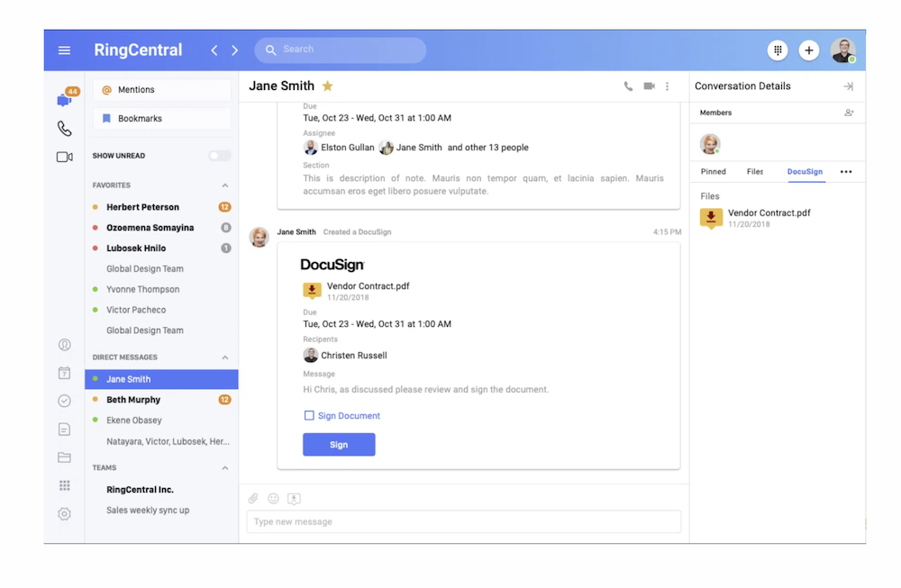Open more options in conversation header
The image size is (901, 588).
point(667,86)
